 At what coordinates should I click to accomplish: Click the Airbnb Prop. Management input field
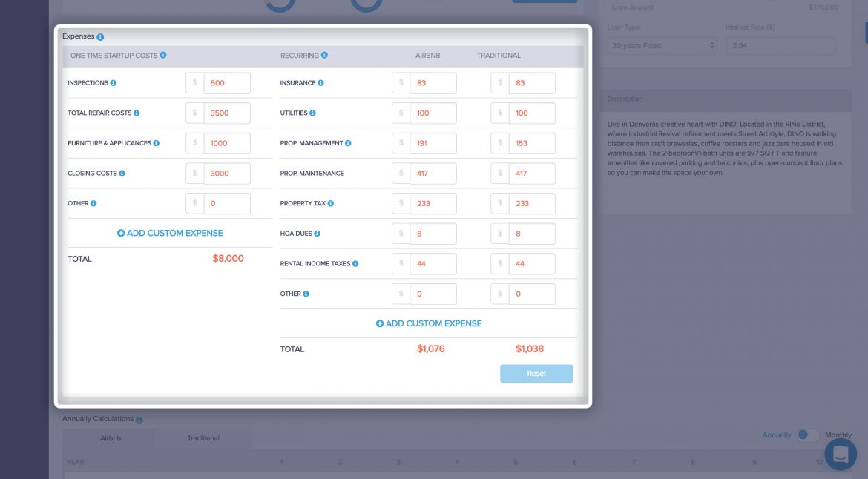pos(433,143)
